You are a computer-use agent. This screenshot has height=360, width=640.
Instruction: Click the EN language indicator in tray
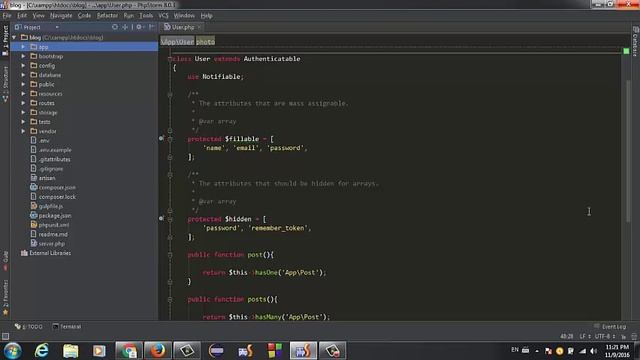(515, 350)
